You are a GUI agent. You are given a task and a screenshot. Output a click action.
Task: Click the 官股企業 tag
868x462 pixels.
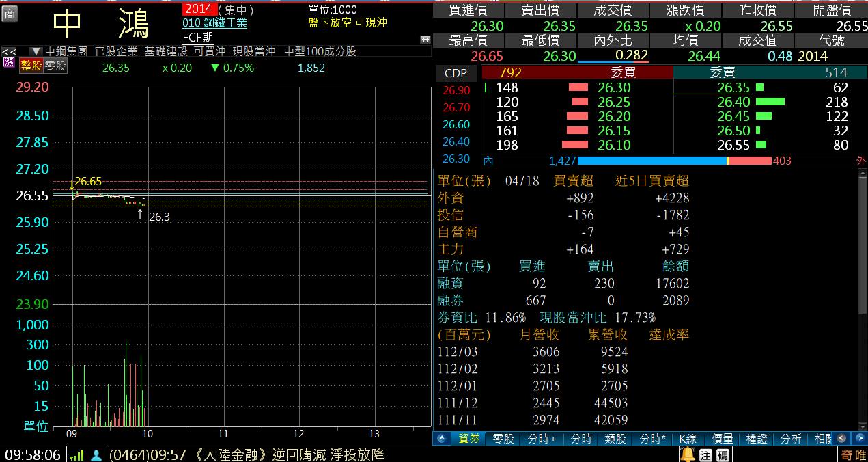click(117, 51)
